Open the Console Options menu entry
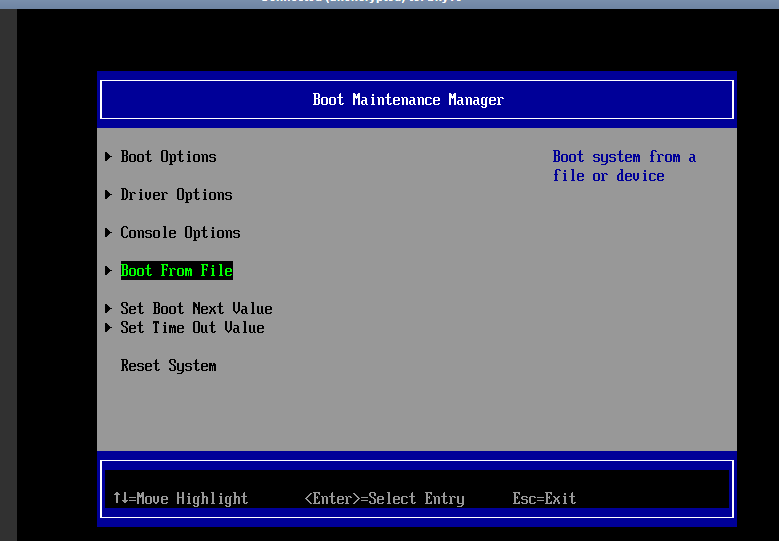This screenshot has width=779, height=541. [x=180, y=232]
